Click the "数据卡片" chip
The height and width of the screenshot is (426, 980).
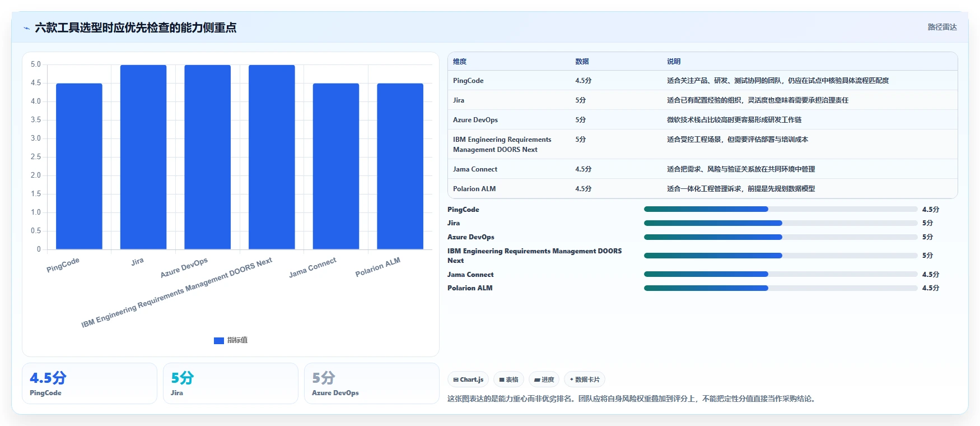(585, 379)
